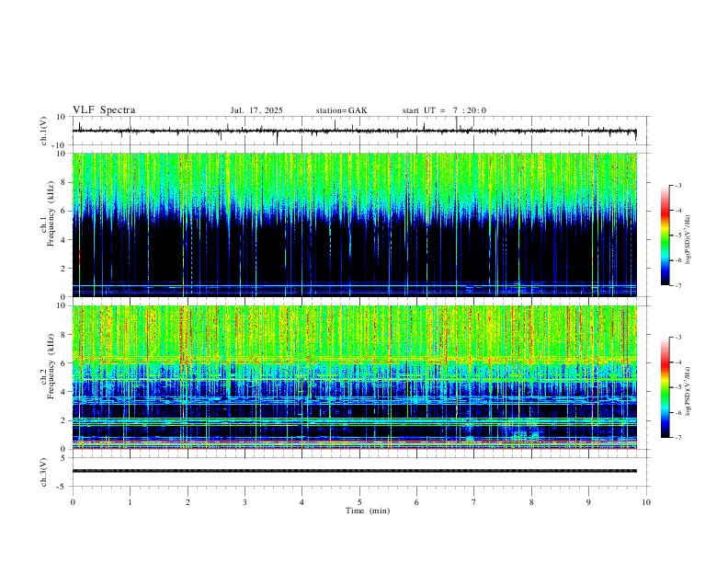Click the ch.1 spectrogram panel
Image resolution: width=728 pixels, height=563 pixels.
pyautogui.click(x=354, y=224)
